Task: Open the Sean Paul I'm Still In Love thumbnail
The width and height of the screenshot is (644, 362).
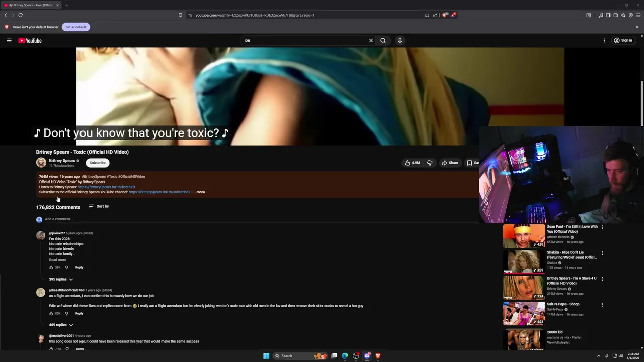Action: 524,236
